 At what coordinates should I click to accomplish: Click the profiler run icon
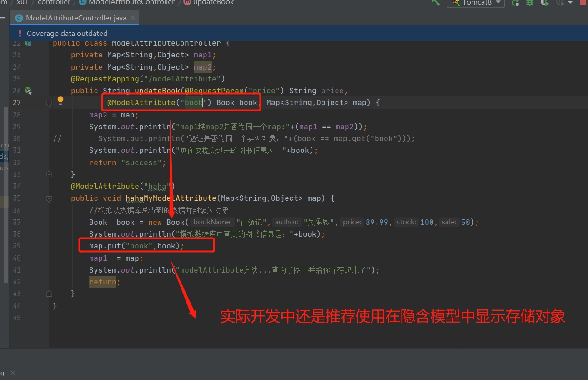(560, 3)
